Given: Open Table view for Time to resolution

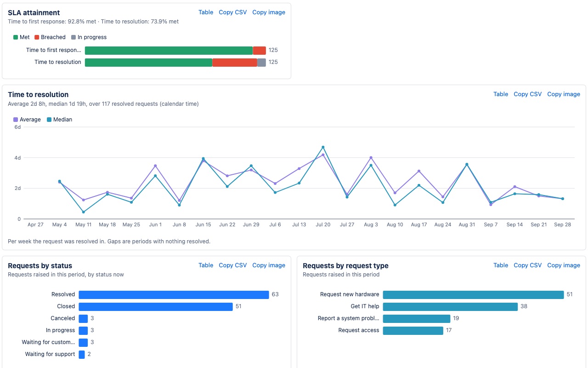Looking at the screenshot, I should (501, 94).
